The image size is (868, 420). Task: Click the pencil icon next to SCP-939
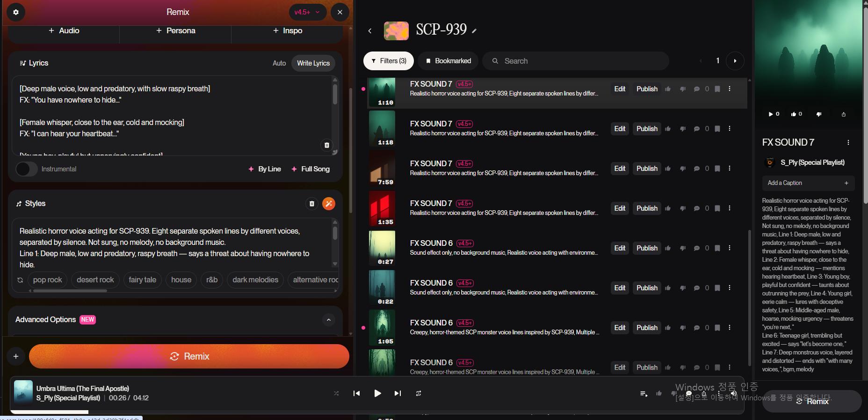(x=474, y=31)
